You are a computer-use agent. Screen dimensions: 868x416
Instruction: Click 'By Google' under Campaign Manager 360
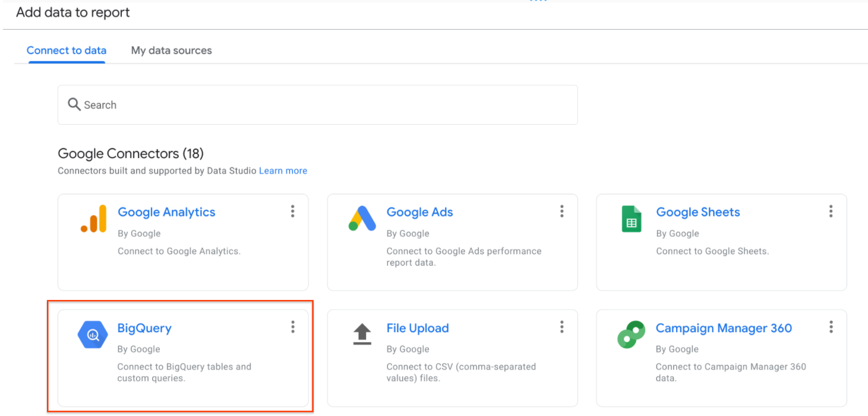pyautogui.click(x=677, y=349)
